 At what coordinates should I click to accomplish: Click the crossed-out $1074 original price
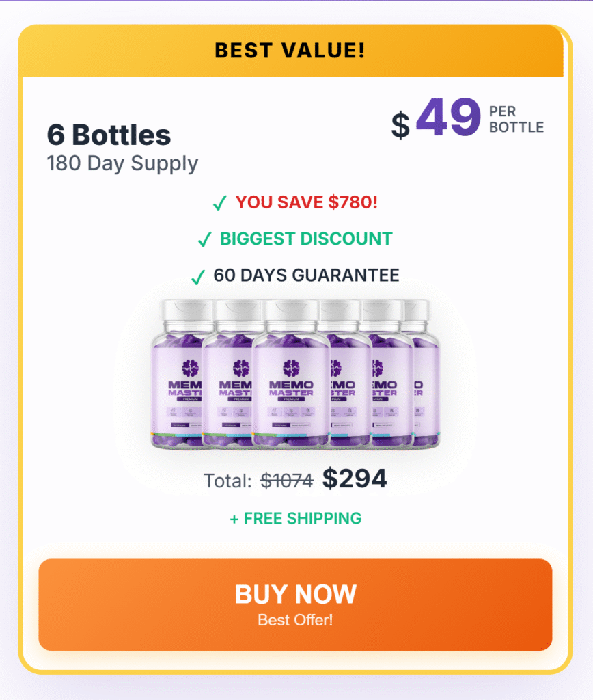[288, 481]
